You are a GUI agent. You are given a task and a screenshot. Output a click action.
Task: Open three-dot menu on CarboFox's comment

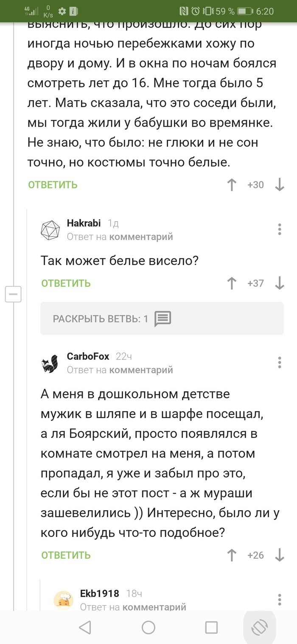coord(280,362)
